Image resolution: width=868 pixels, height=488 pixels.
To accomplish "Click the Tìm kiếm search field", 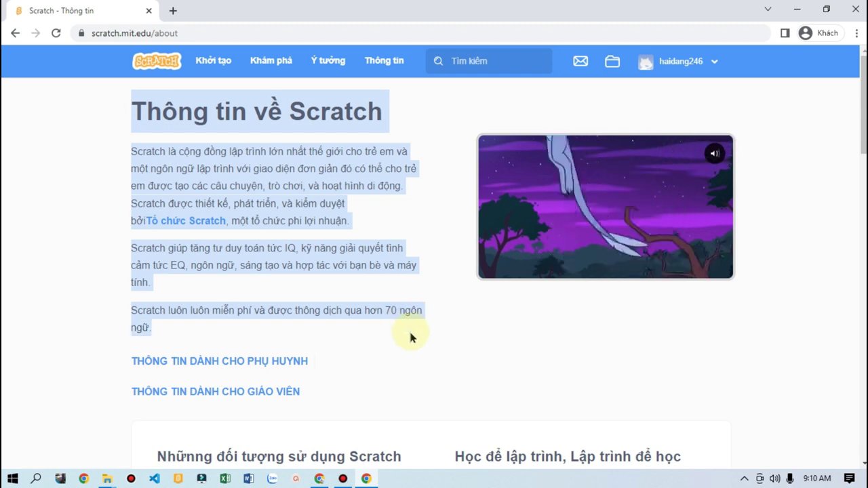I will click(498, 61).
